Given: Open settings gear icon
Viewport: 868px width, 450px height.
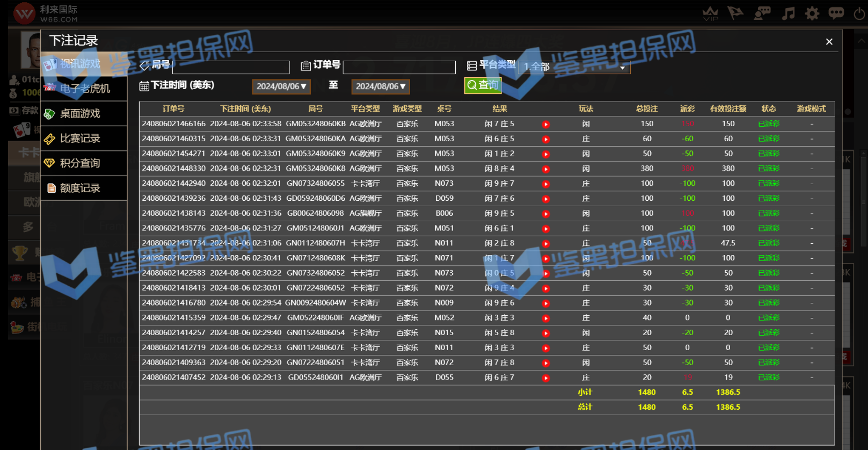Looking at the screenshot, I should [x=812, y=13].
